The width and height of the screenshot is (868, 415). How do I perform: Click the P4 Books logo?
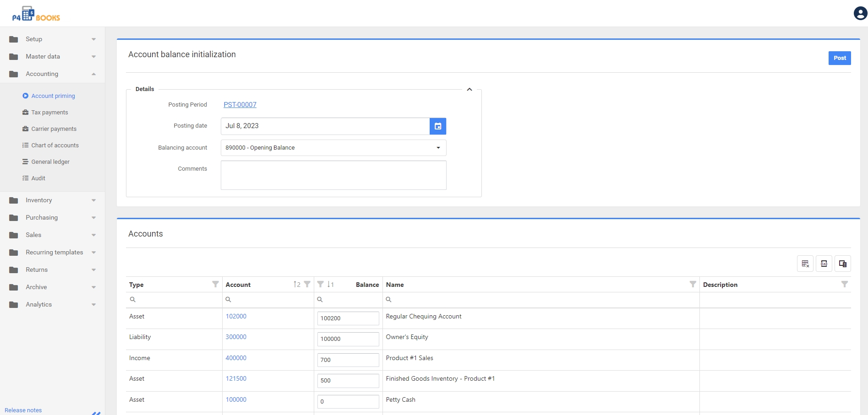tap(36, 14)
